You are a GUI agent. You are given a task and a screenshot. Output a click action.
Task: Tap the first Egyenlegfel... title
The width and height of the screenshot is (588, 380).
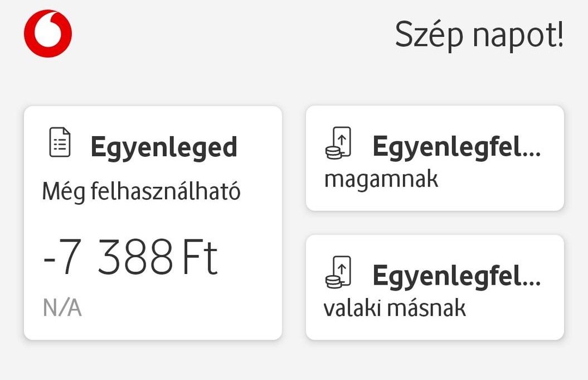456,147
